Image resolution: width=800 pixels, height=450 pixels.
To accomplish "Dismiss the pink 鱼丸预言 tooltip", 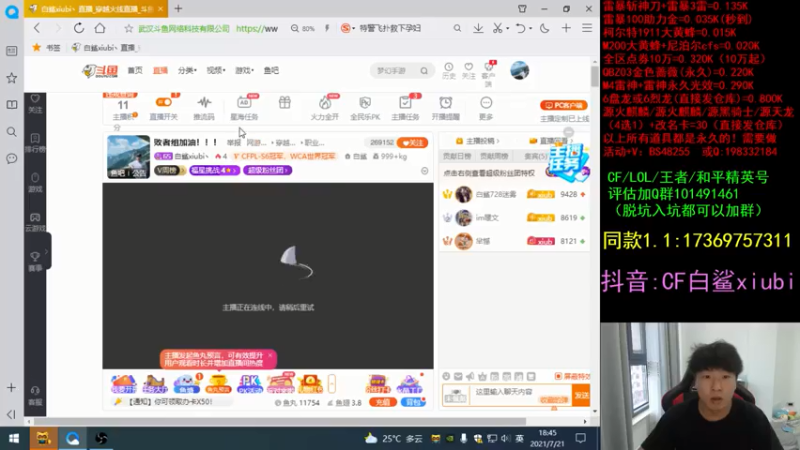I will [x=270, y=355].
